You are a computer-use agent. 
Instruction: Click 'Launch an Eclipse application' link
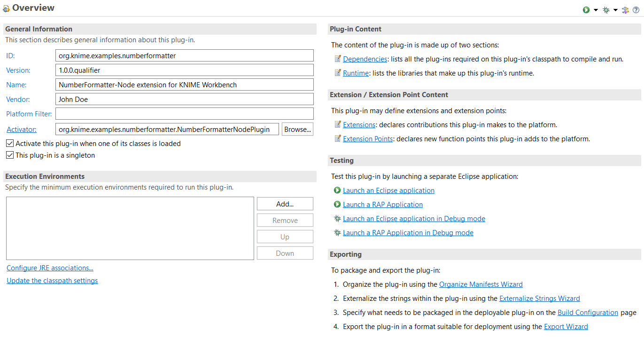388,191
